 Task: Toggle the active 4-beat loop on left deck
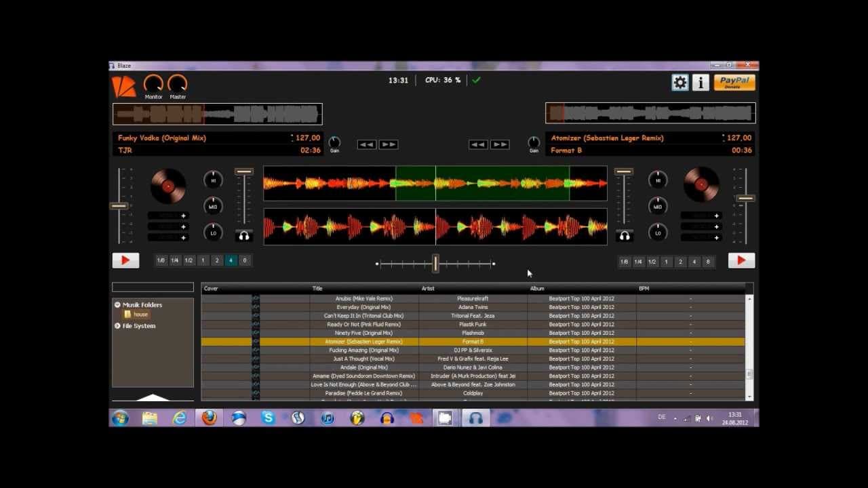pyautogui.click(x=231, y=260)
